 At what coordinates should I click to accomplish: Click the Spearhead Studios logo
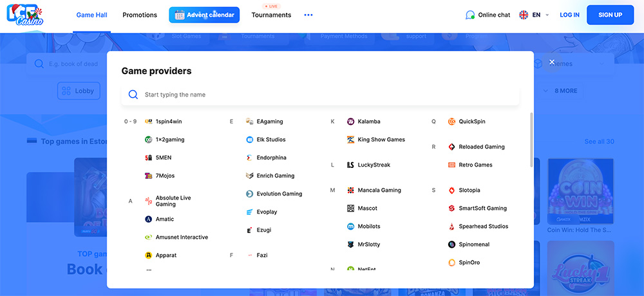(x=452, y=227)
